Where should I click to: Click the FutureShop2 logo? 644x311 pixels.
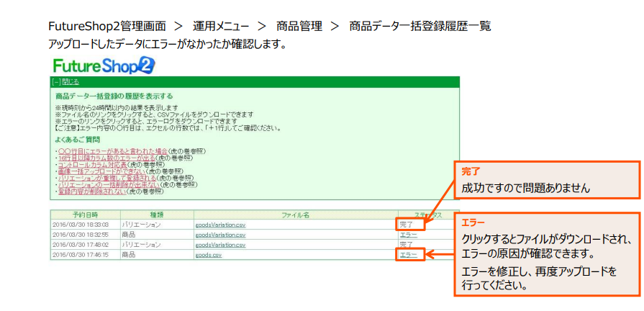pos(104,66)
